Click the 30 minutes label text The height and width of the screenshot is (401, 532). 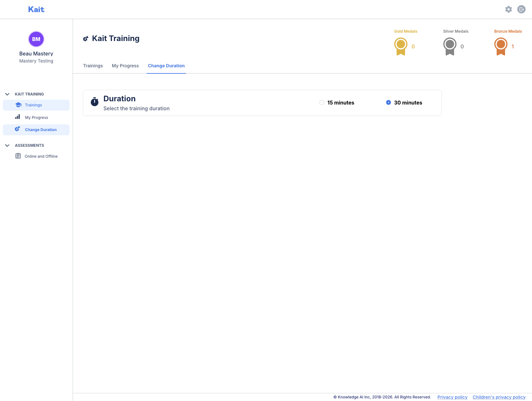(x=408, y=103)
